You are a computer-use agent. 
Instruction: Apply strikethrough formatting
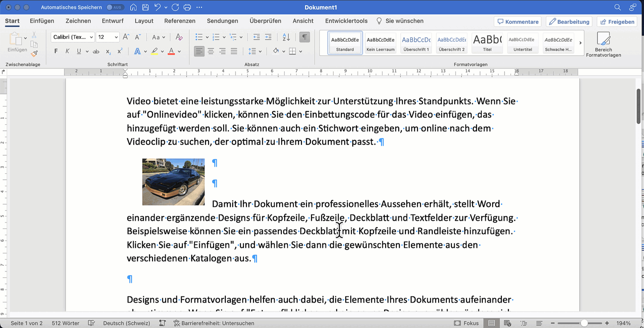(x=96, y=51)
